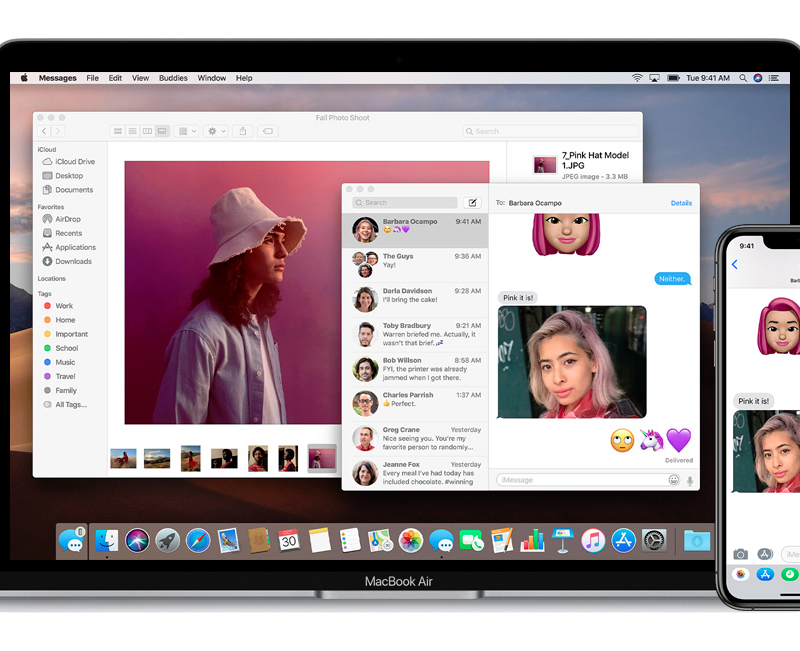The image size is (800, 651).
Task: Select the purple Travel tag
Action: tap(60, 376)
